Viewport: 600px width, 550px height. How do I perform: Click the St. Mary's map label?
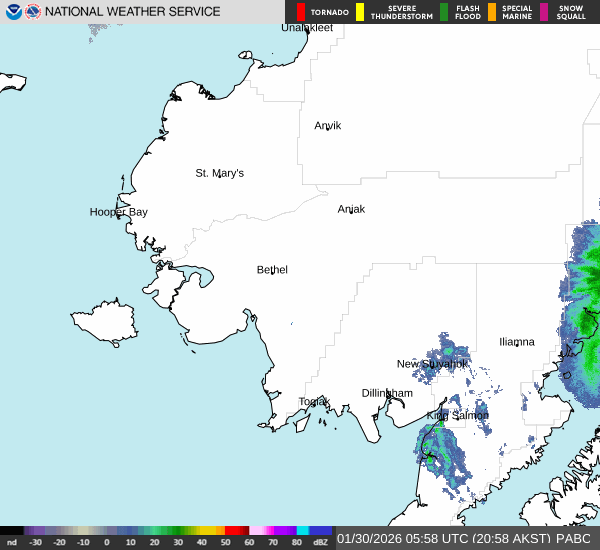(219, 173)
